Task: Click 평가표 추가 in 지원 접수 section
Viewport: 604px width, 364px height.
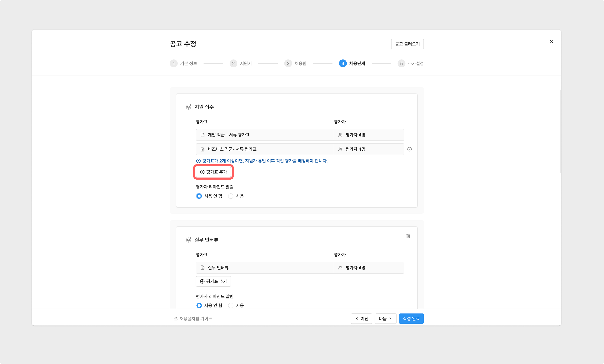Action: [x=214, y=172]
